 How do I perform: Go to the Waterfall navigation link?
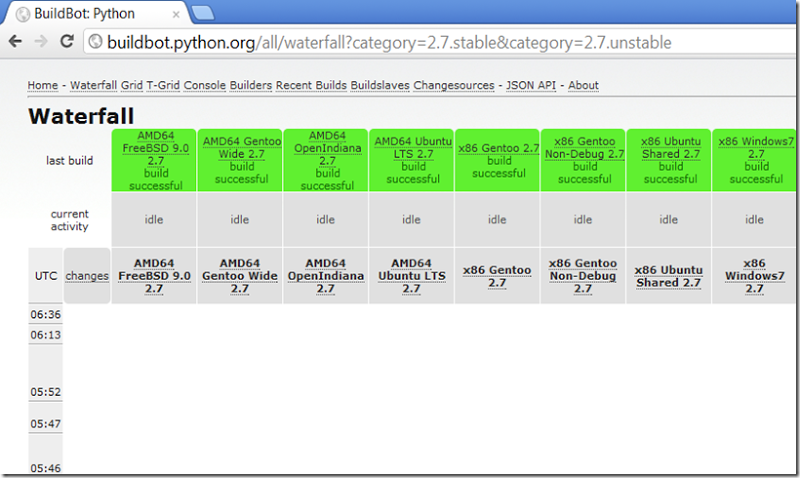coord(93,85)
